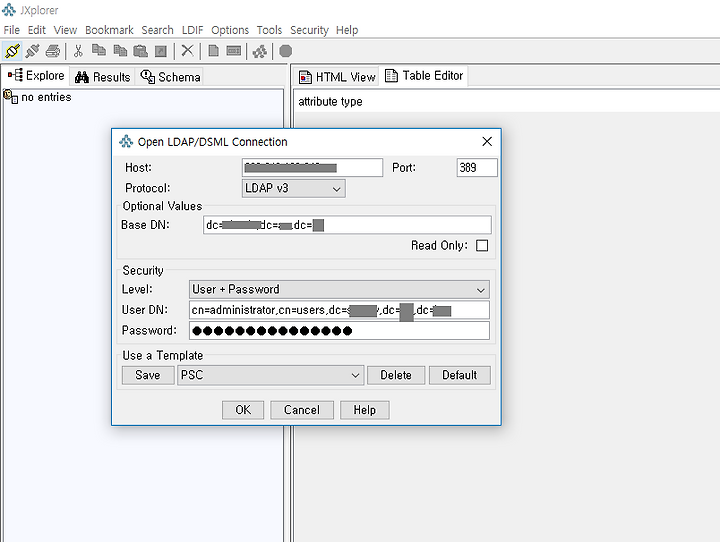Open the security Level dropdown
The height and width of the screenshot is (542, 720).
[339, 289]
